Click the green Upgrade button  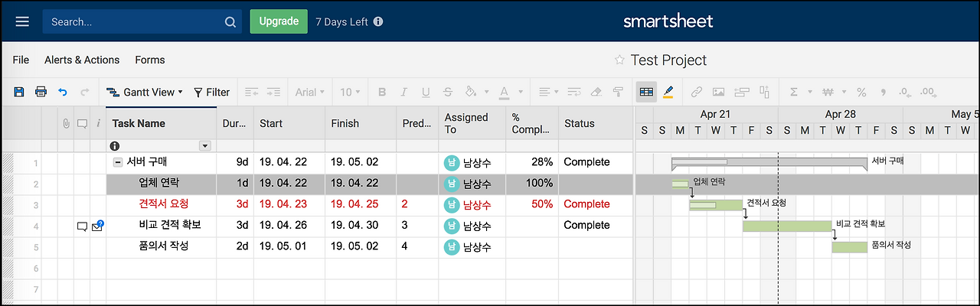point(279,21)
